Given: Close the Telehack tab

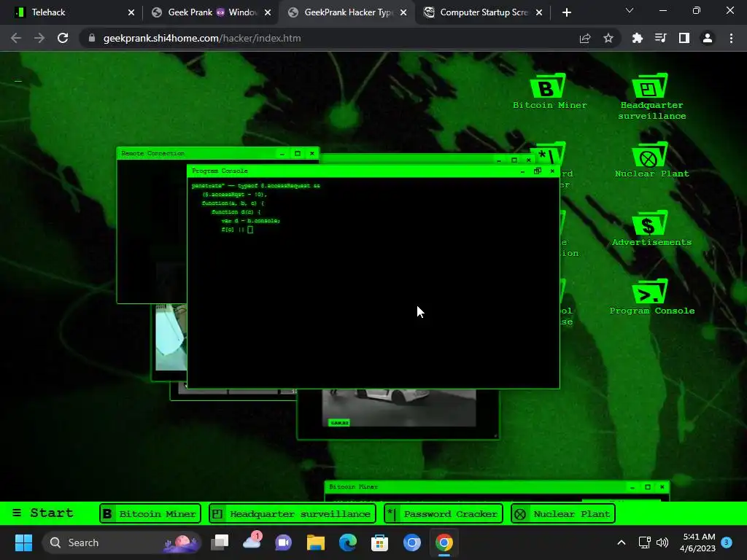Looking at the screenshot, I should coord(131,12).
